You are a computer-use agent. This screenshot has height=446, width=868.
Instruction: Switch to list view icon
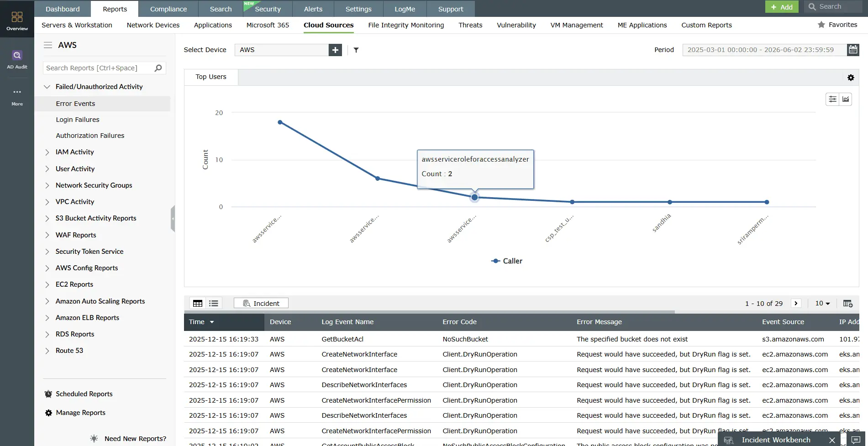coord(214,304)
